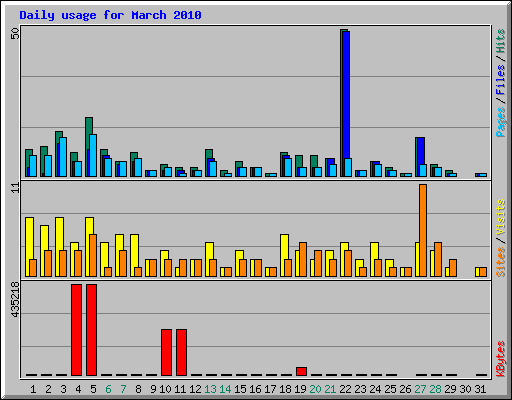Click day label "16" on the x-axis
The width and height of the screenshot is (512, 400).
tap(255, 389)
